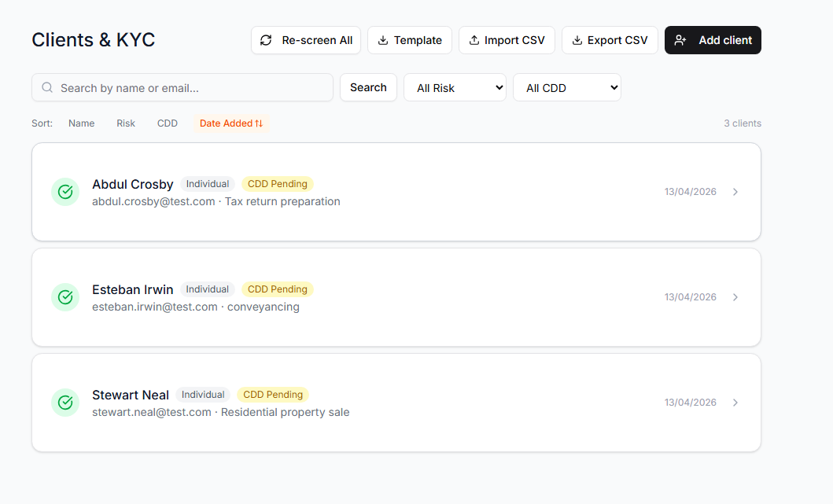
Task: Select Esteban Irwin's CDD Pending badge
Action: pos(277,289)
